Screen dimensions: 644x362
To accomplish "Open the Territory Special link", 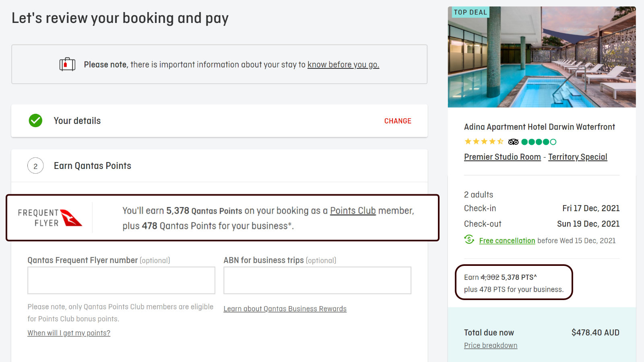I will pos(578,157).
